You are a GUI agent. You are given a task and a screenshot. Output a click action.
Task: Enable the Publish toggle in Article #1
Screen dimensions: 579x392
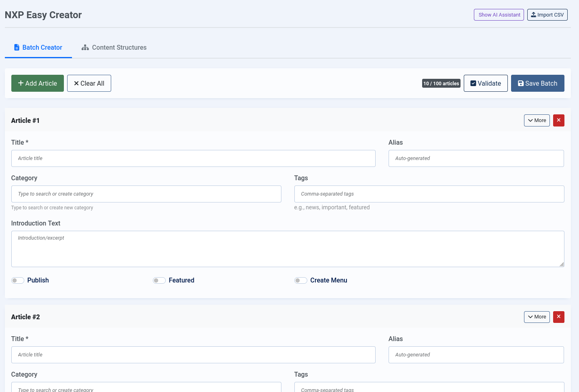pyautogui.click(x=18, y=280)
